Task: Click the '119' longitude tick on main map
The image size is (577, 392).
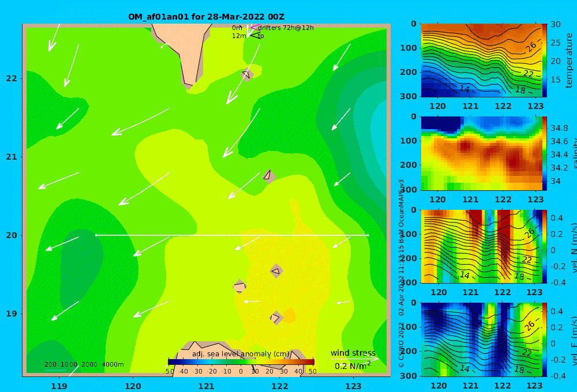Action: coord(59,386)
